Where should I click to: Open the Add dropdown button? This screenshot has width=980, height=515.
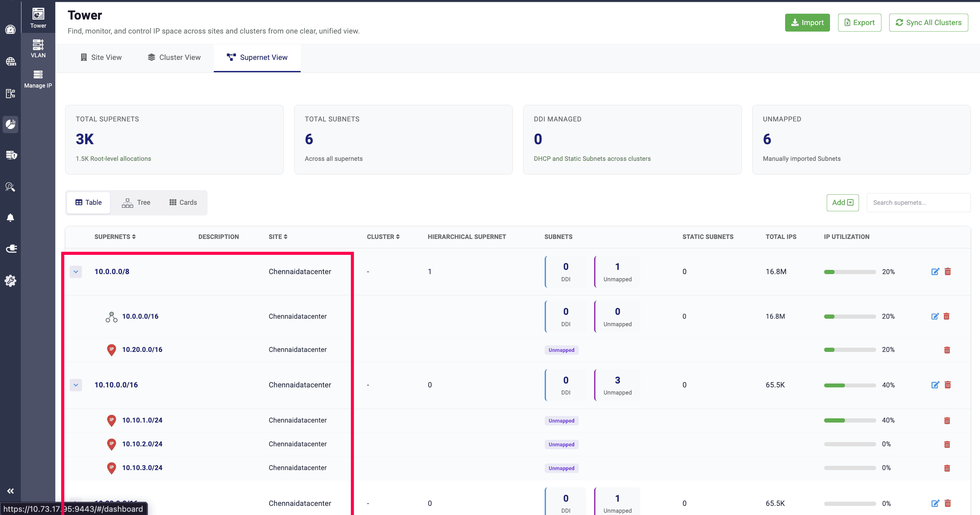[x=842, y=202]
